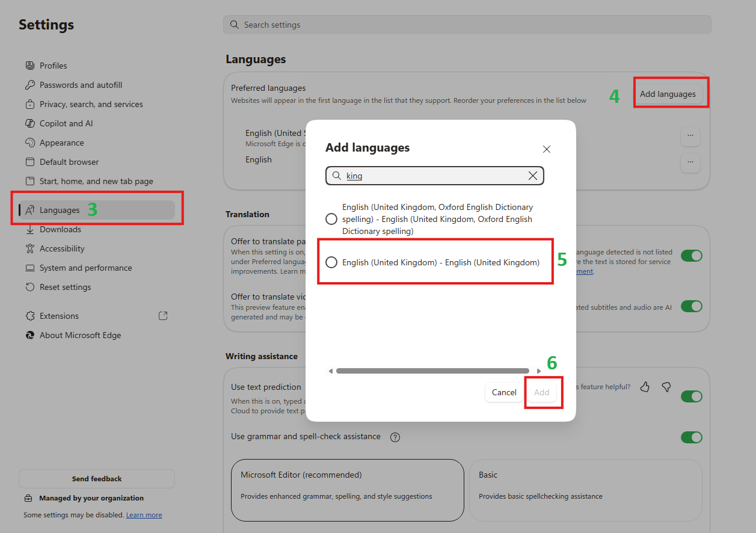The image size is (756, 533).
Task: Open About Microsoft Edge
Action: (80, 335)
